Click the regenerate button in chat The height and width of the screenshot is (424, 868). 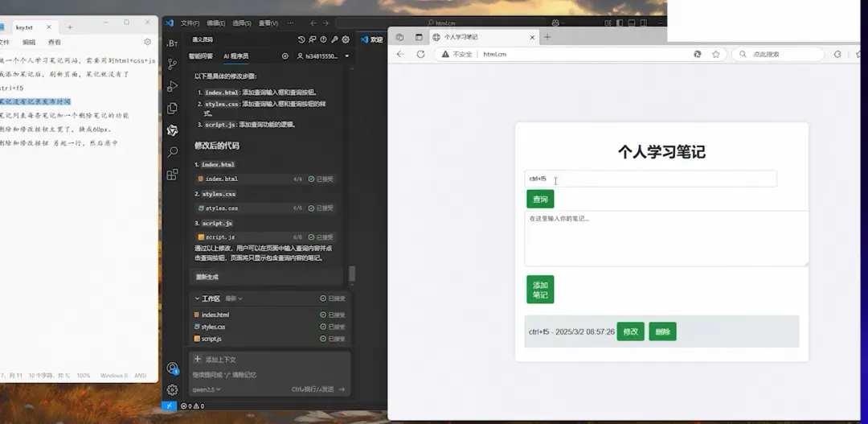207,277
